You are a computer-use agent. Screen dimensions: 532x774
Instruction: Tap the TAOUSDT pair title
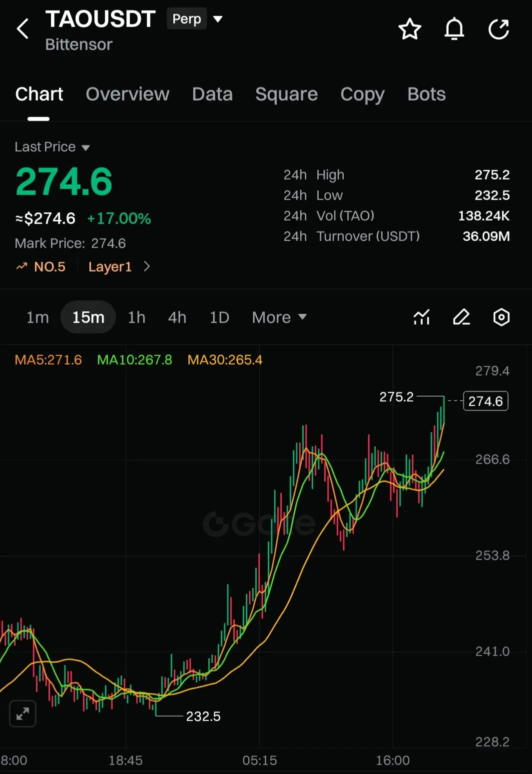[100, 19]
